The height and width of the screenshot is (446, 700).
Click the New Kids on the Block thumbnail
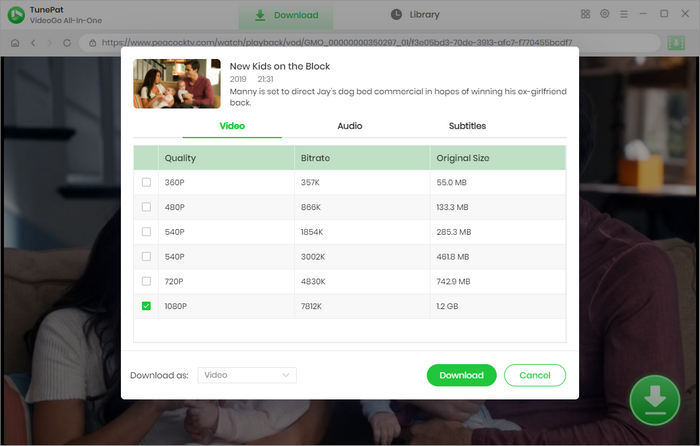[x=177, y=84]
